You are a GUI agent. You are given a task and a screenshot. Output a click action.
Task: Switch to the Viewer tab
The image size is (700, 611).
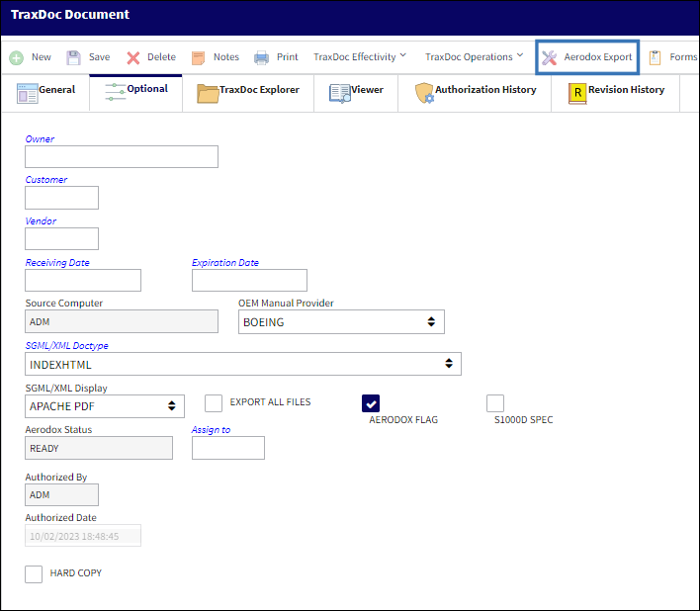pyautogui.click(x=356, y=93)
